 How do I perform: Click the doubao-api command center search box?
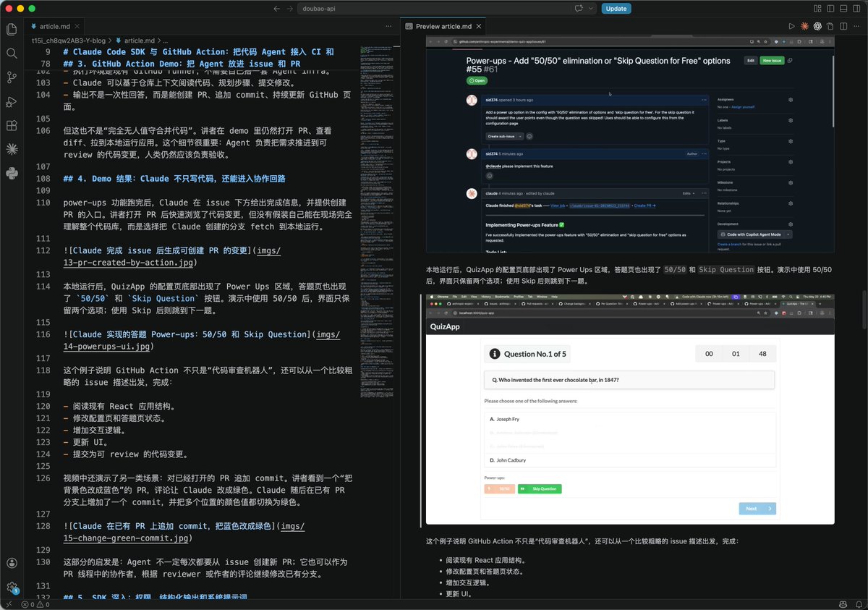click(x=435, y=9)
